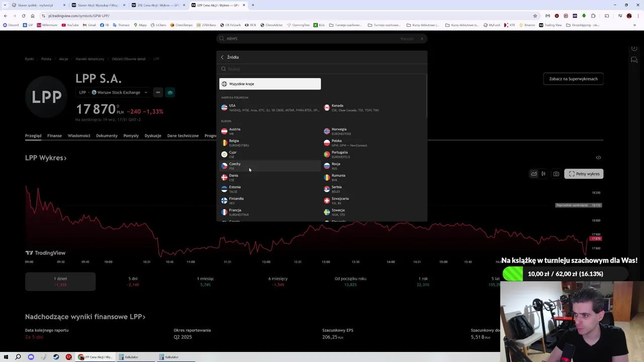The height and width of the screenshot is (362, 644).
Task: Open Steam from the taskbar
Action: (x=56, y=357)
